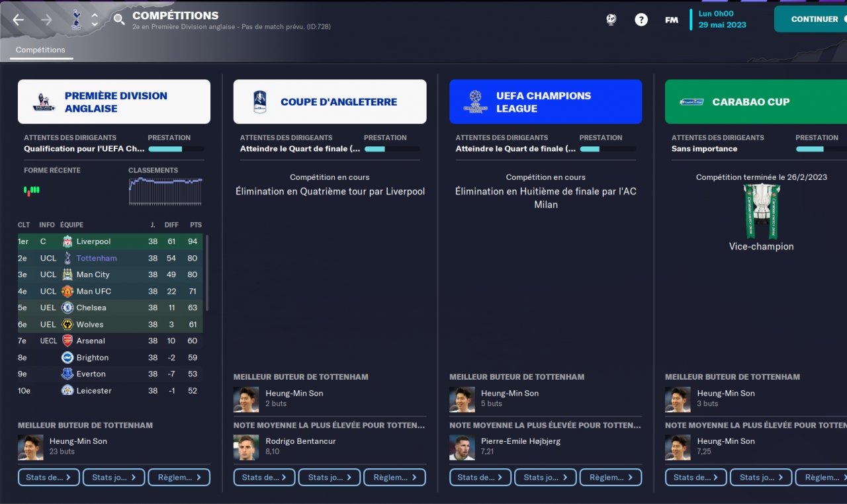
Task: Click the down chevron beside the top crest
Action: coord(95,24)
